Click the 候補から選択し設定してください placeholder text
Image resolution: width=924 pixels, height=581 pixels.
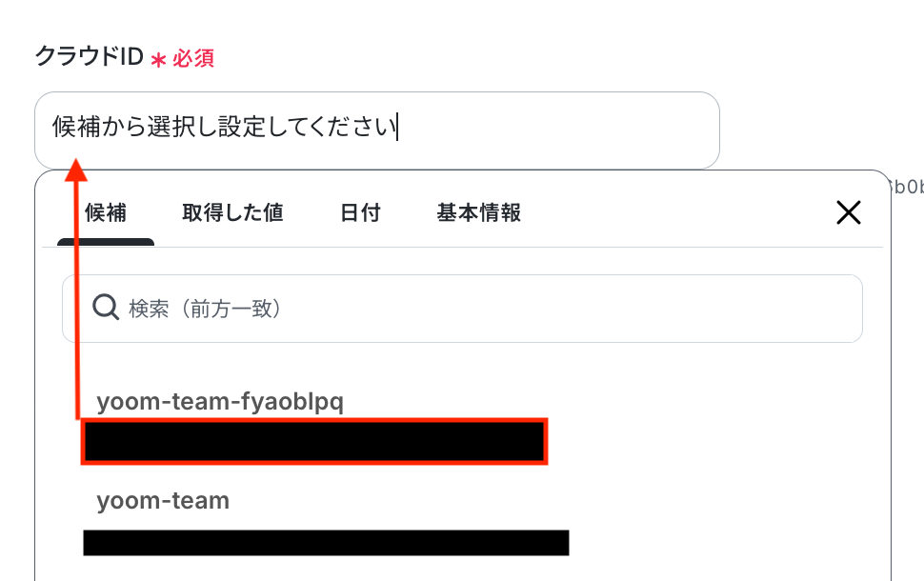click(224, 127)
